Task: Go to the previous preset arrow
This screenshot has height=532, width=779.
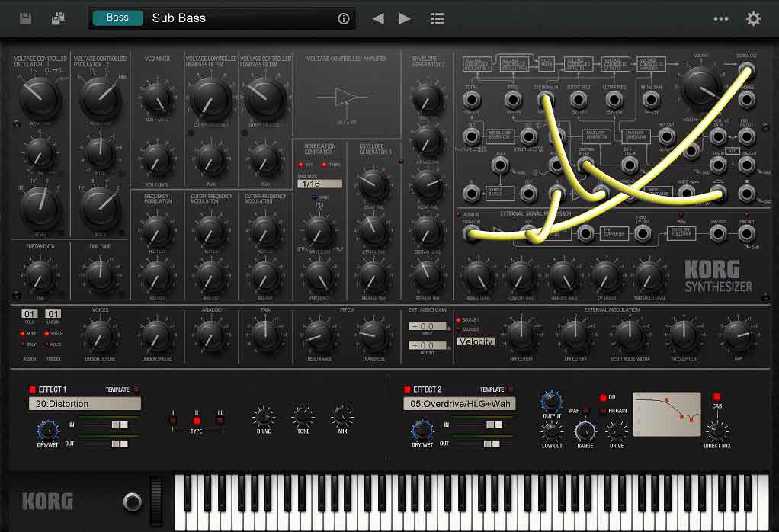Action: tap(378, 19)
